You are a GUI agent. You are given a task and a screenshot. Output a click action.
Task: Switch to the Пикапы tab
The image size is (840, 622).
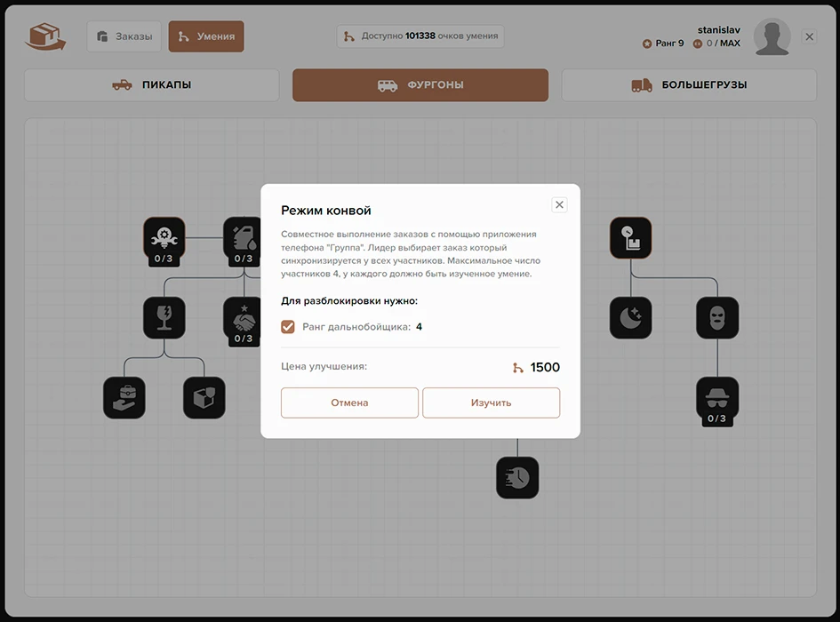click(152, 85)
